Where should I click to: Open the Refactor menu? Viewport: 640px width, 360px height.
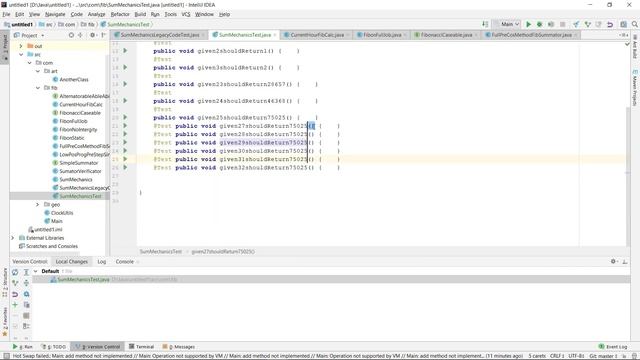click(x=120, y=14)
